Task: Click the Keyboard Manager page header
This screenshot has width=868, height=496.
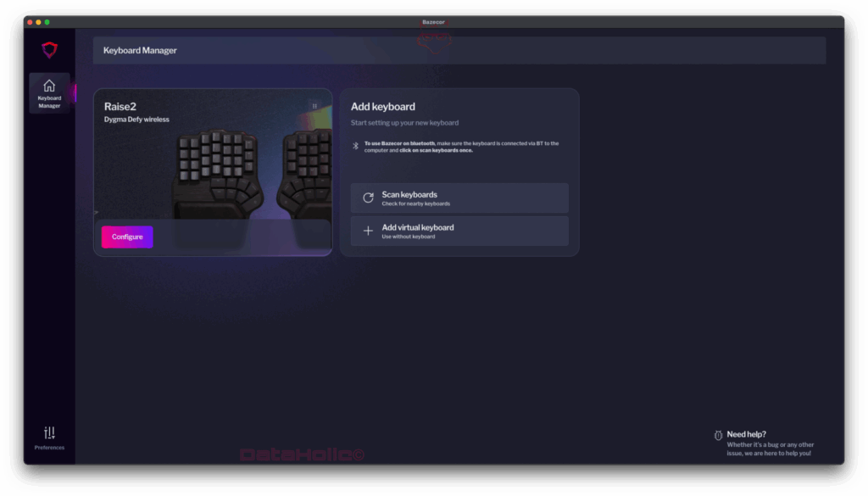Action: point(140,51)
